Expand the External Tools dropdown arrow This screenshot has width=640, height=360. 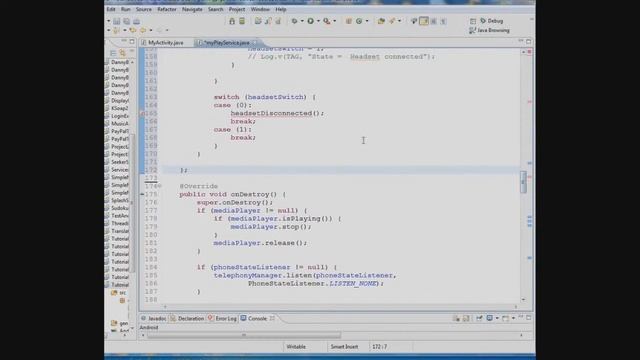point(335,21)
